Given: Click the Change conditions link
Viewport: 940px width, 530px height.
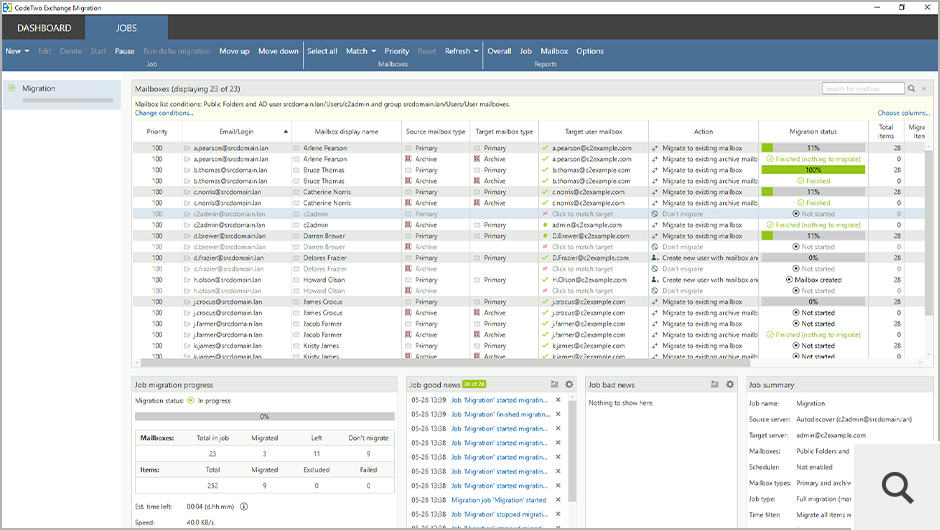Looking at the screenshot, I should 164,113.
